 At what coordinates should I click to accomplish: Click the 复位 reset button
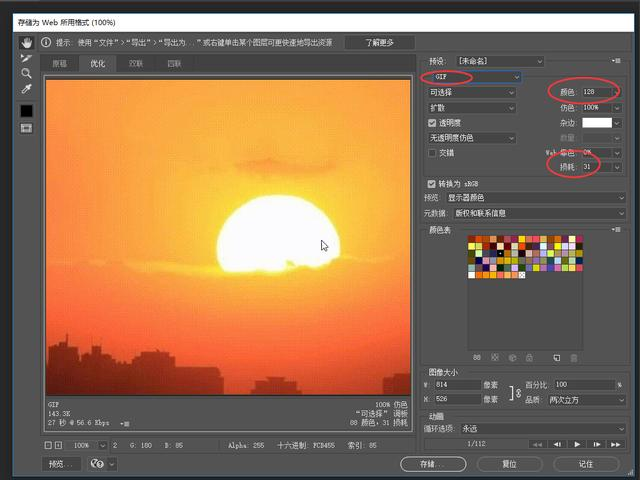point(509,464)
